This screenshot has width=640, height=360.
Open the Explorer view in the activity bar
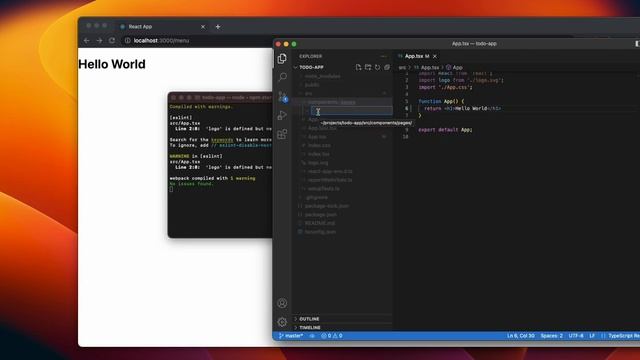coord(282,58)
